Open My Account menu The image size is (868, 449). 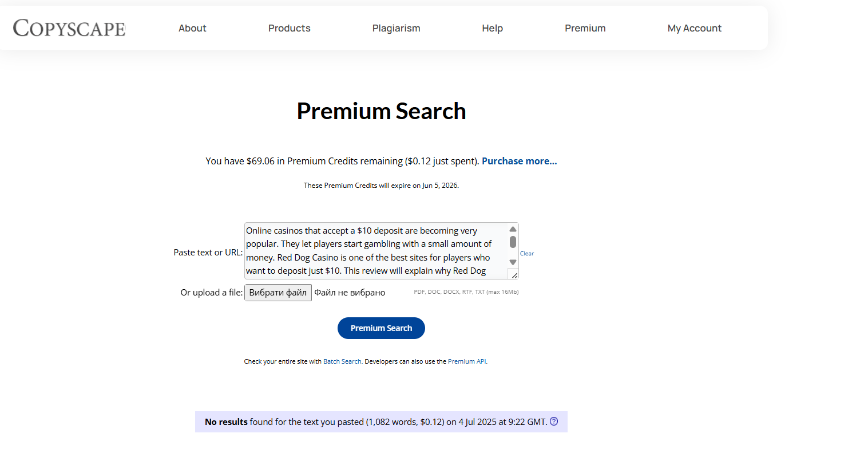click(x=695, y=28)
